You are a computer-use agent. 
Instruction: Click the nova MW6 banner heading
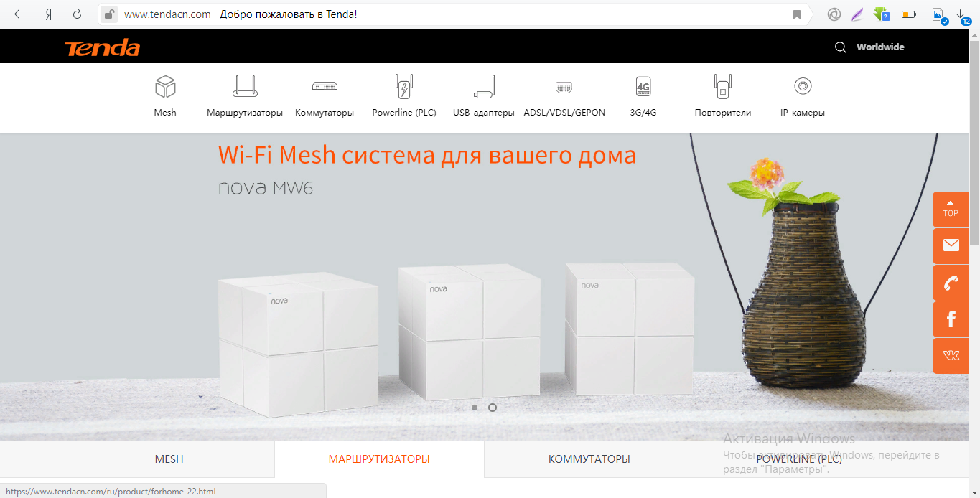pyautogui.click(x=266, y=189)
